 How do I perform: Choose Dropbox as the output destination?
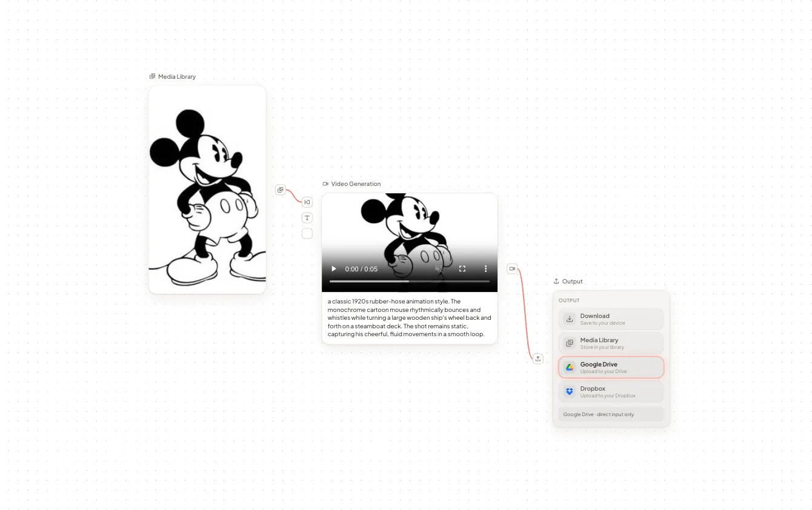point(611,391)
